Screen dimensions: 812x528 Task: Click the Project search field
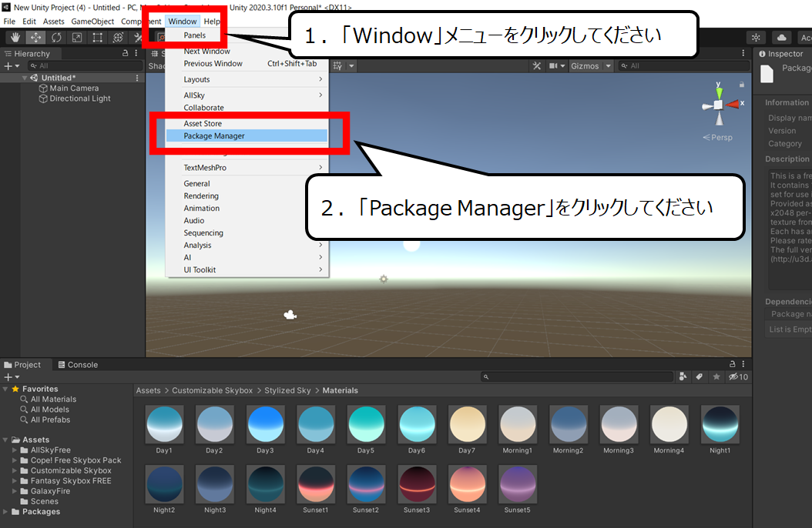point(577,376)
